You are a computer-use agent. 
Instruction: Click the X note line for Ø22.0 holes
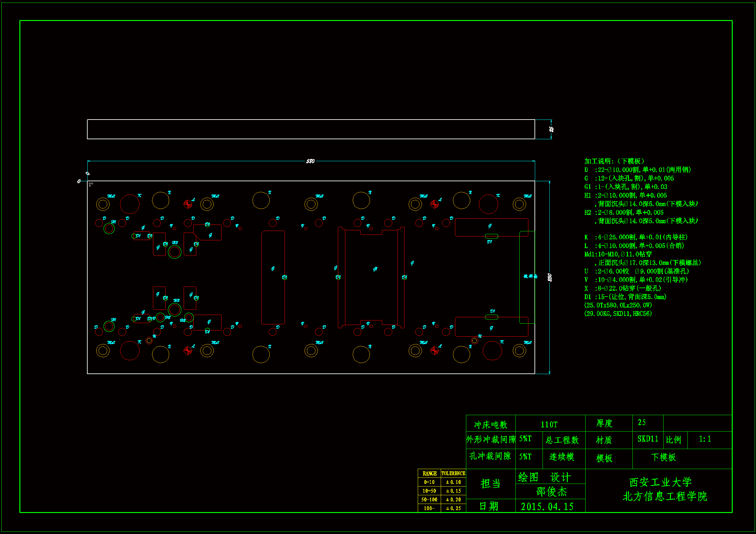point(622,288)
